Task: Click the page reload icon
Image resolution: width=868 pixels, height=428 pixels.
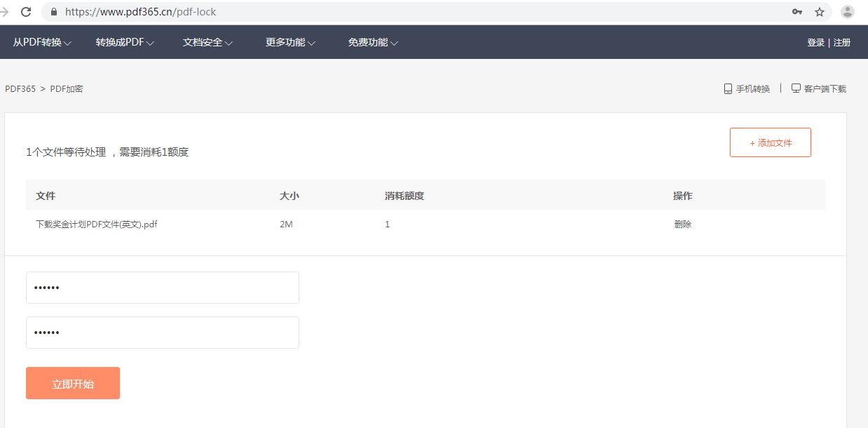Action: [x=26, y=11]
